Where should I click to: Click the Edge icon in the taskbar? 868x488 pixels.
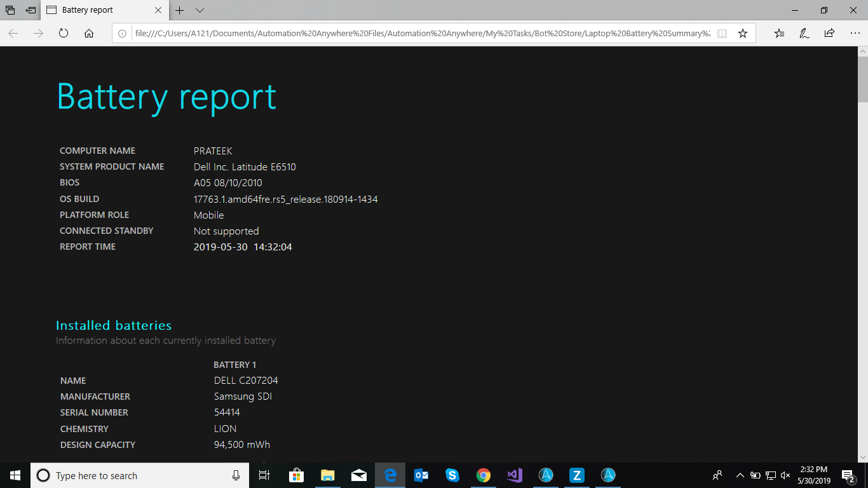[390, 475]
